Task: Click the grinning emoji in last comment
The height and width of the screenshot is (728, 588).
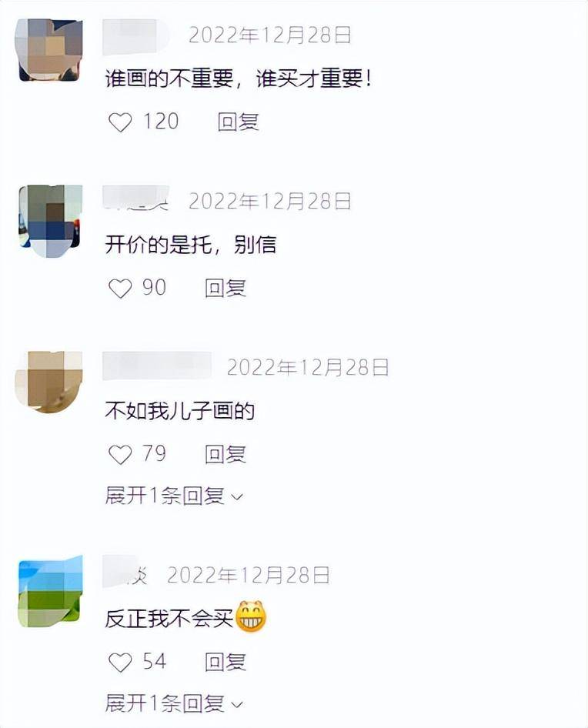Action: click(251, 616)
